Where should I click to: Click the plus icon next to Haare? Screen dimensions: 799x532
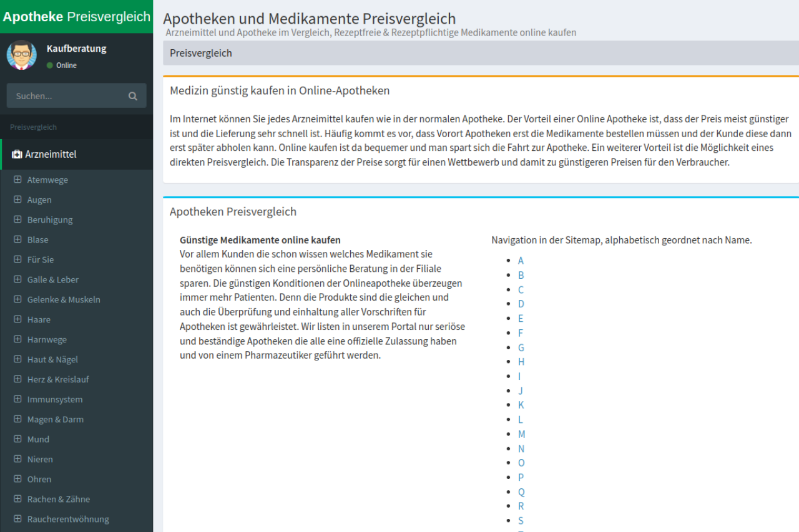click(x=17, y=319)
